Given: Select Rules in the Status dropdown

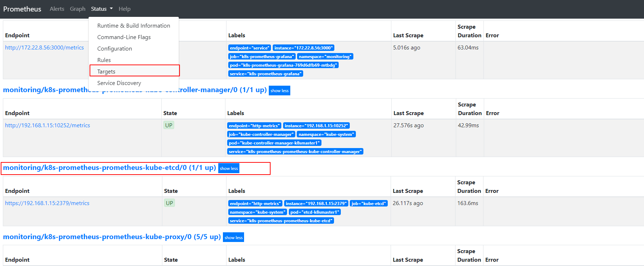Looking at the screenshot, I should (104, 60).
